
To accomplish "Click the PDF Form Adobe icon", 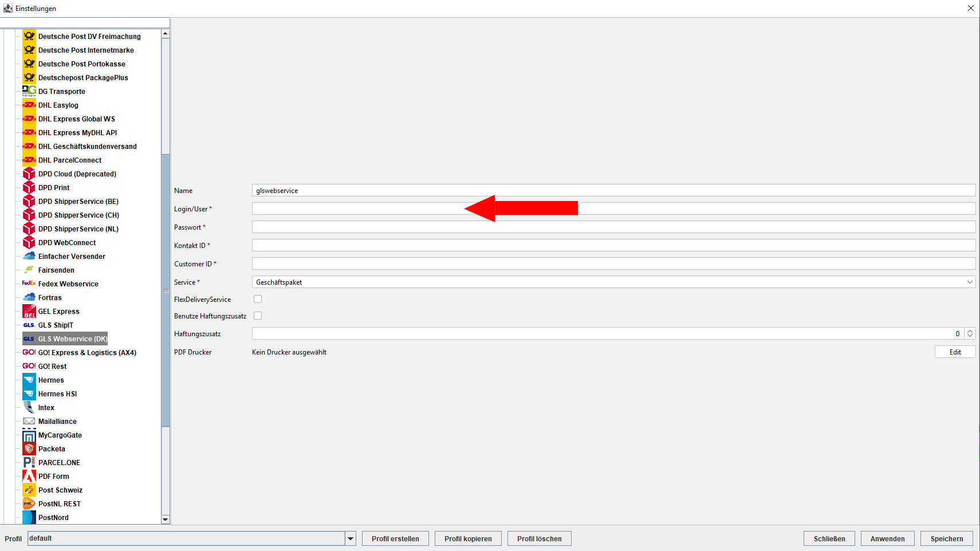I will tap(29, 476).
